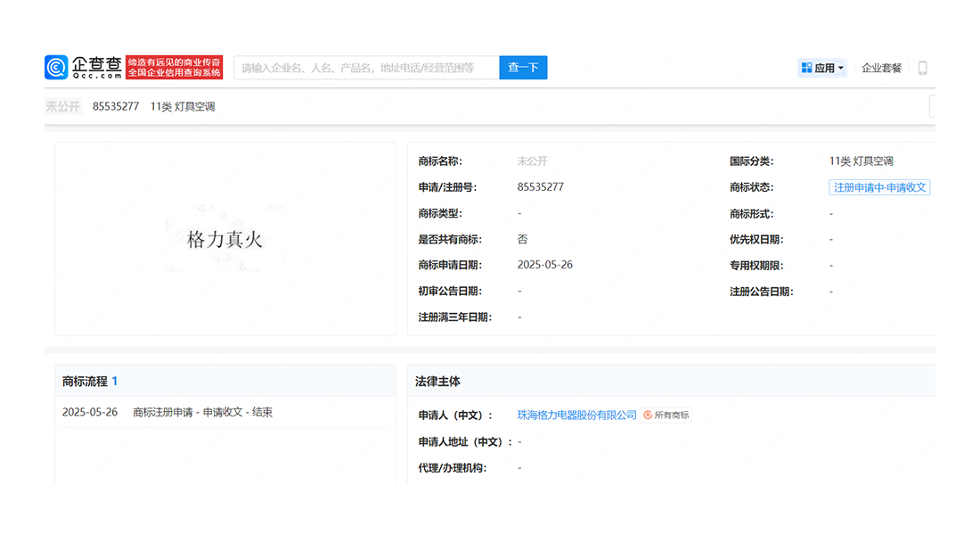Click the mobile phone icon in header

922,68
